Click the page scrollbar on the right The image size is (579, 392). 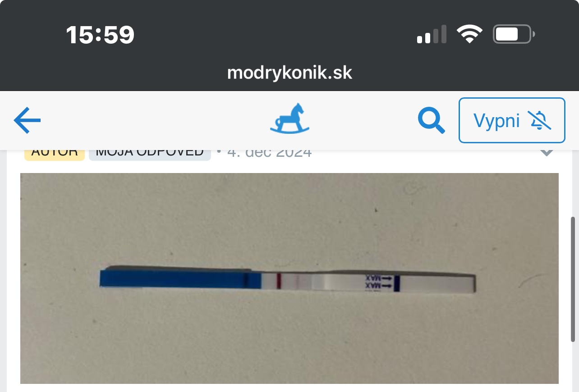(x=573, y=279)
